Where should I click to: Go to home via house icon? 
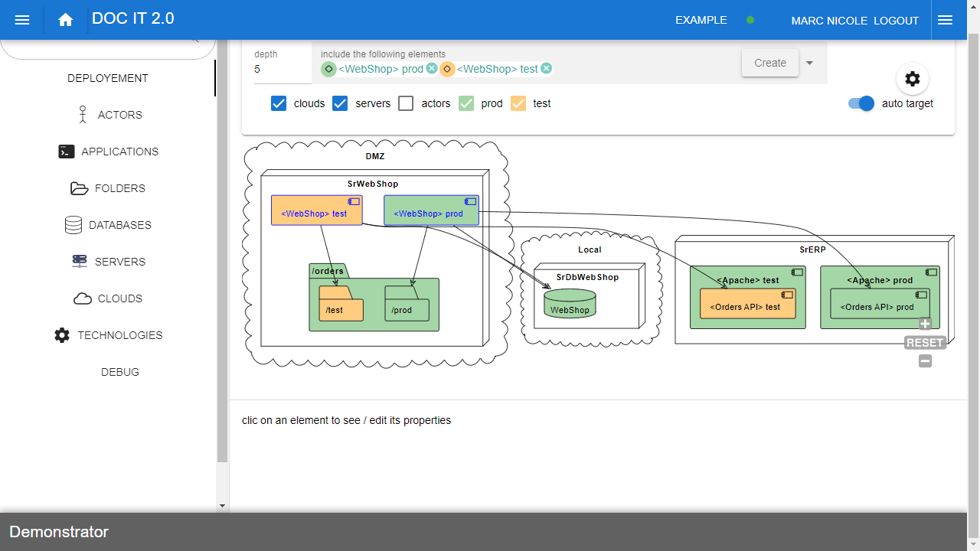(x=66, y=20)
